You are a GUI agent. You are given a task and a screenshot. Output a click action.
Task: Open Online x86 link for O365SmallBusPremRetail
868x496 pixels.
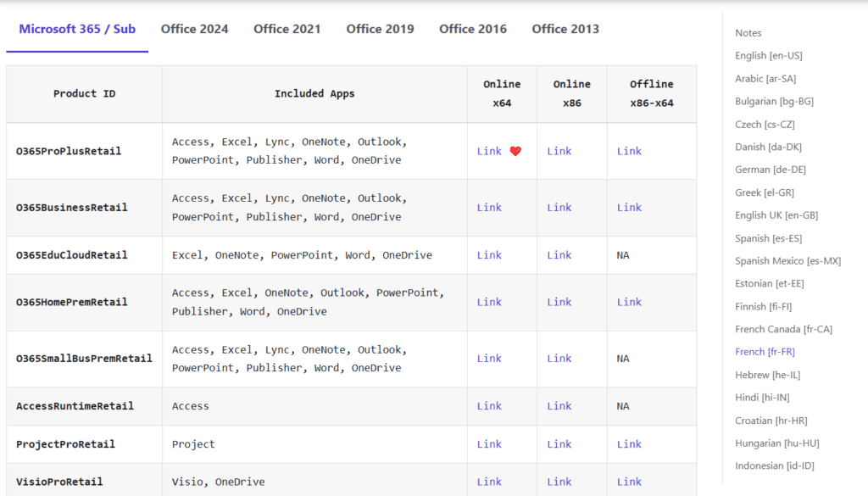point(559,359)
